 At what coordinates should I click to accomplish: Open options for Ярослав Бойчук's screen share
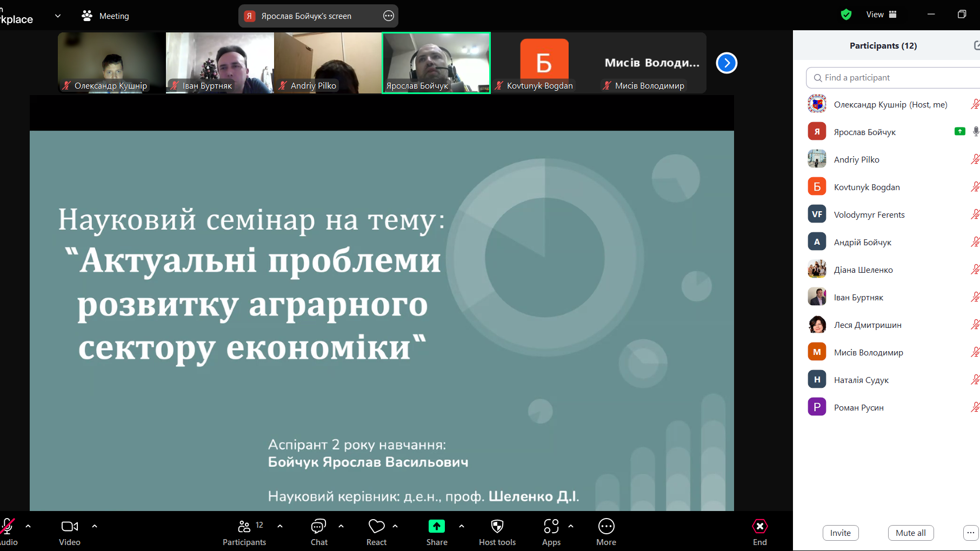[388, 16]
